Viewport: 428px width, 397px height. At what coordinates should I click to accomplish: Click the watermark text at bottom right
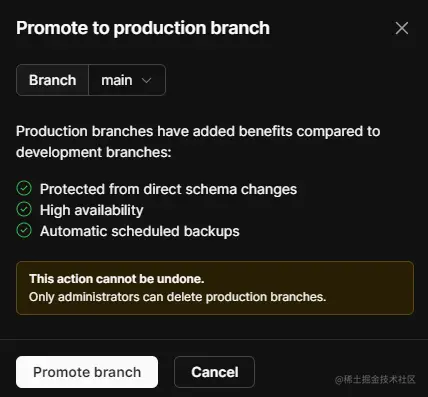(375, 379)
